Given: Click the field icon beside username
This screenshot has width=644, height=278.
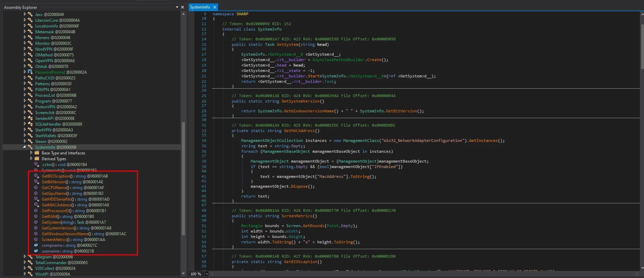Looking at the screenshot, I should [x=36, y=251].
